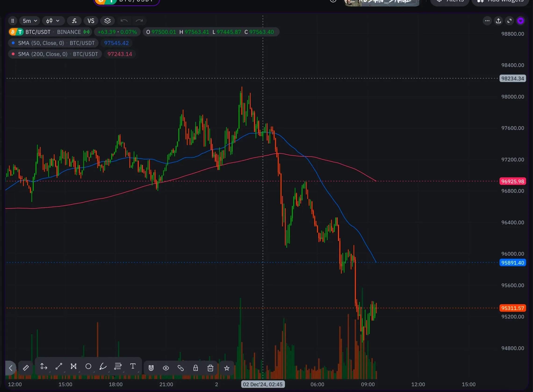Choose the brush drawing tool
Viewport: 533px width, 392px height.
click(x=103, y=366)
